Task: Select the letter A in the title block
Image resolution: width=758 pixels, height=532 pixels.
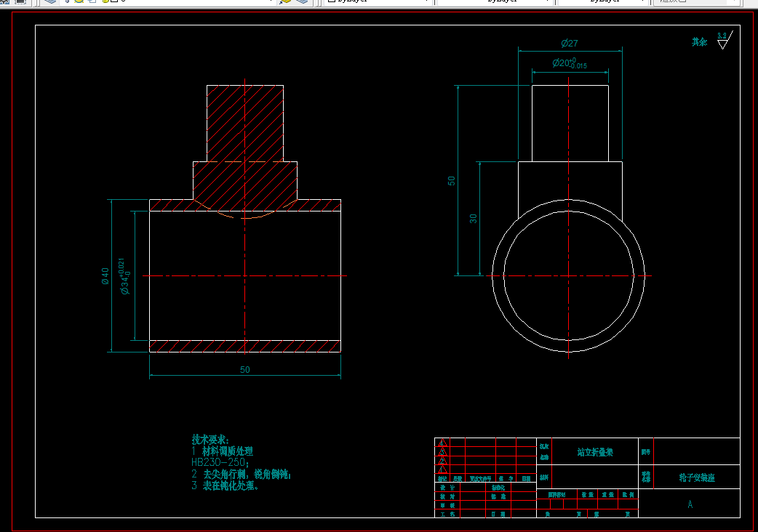Action: [690, 504]
